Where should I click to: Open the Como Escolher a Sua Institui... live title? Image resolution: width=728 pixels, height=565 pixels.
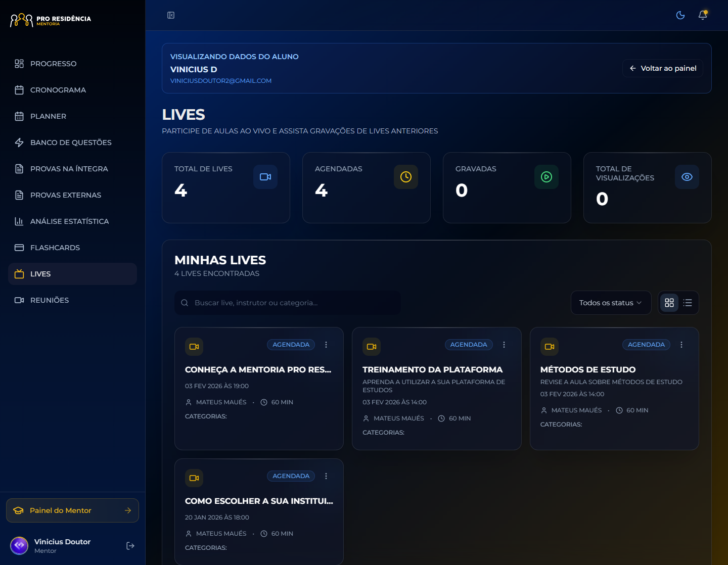click(259, 501)
